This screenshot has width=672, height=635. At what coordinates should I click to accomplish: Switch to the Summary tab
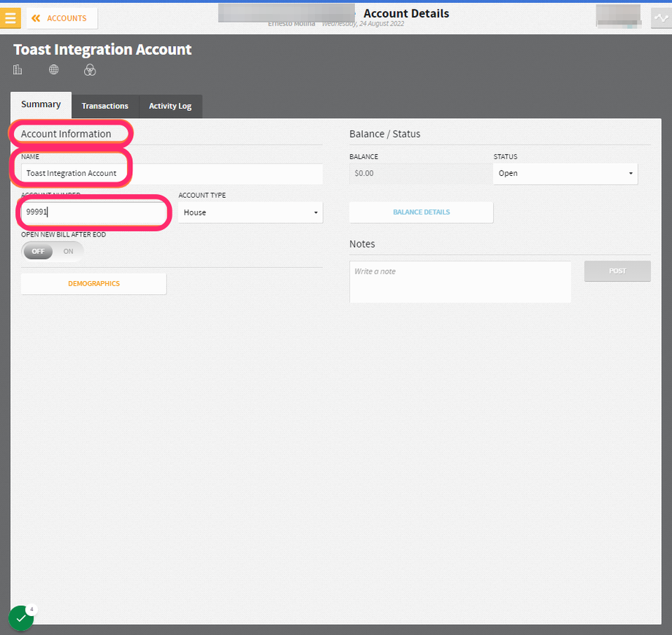pyautogui.click(x=41, y=104)
